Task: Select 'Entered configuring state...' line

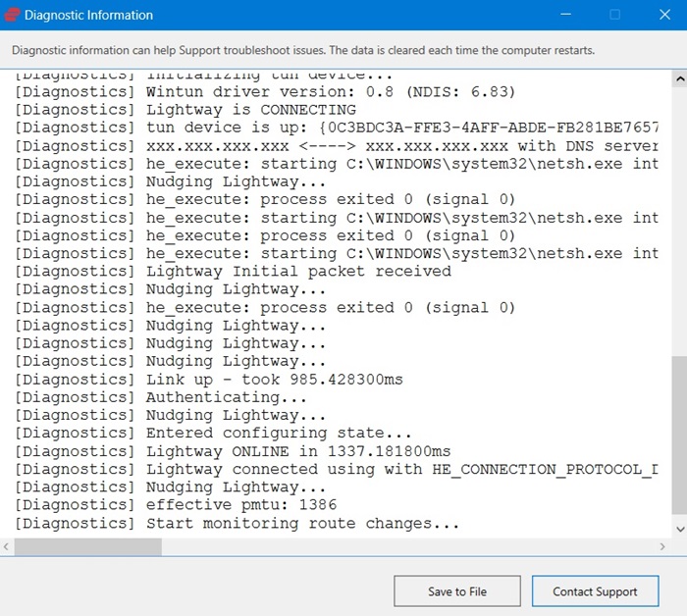Action: coord(213,433)
